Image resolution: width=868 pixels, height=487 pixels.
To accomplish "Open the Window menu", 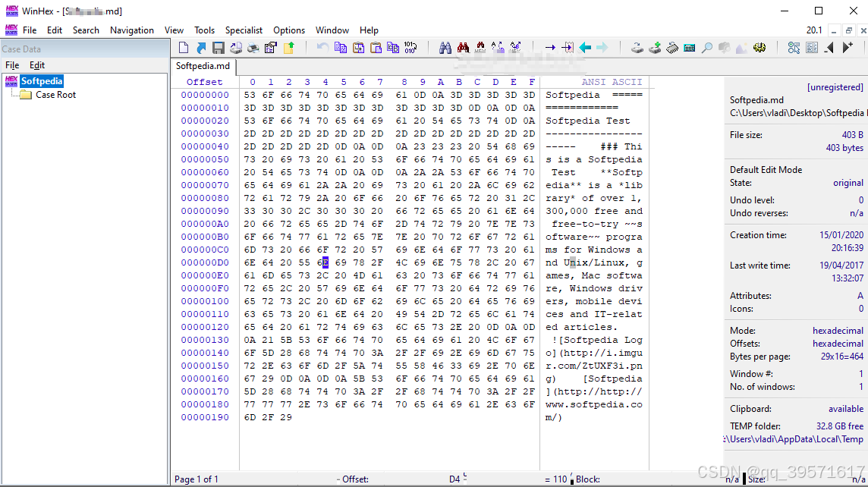I will point(332,30).
